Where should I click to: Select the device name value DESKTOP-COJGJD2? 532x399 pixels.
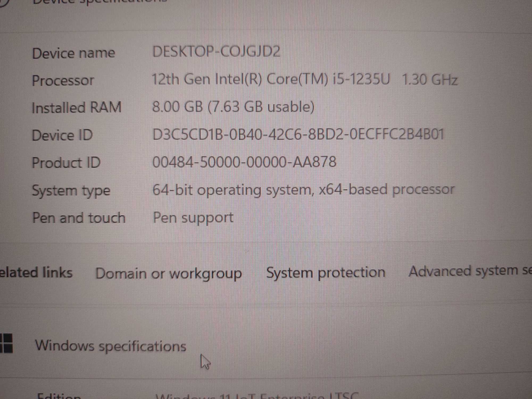pos(216,51)
